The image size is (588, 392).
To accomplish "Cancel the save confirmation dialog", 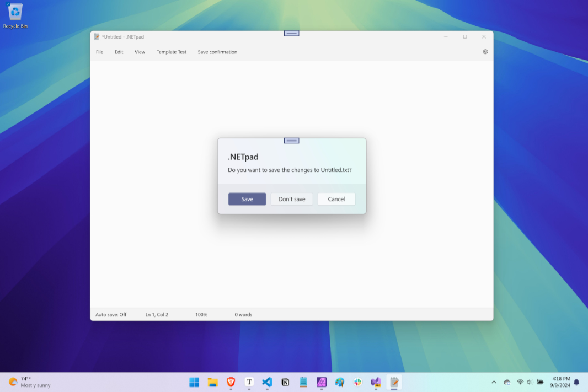I will coord(336,199).
